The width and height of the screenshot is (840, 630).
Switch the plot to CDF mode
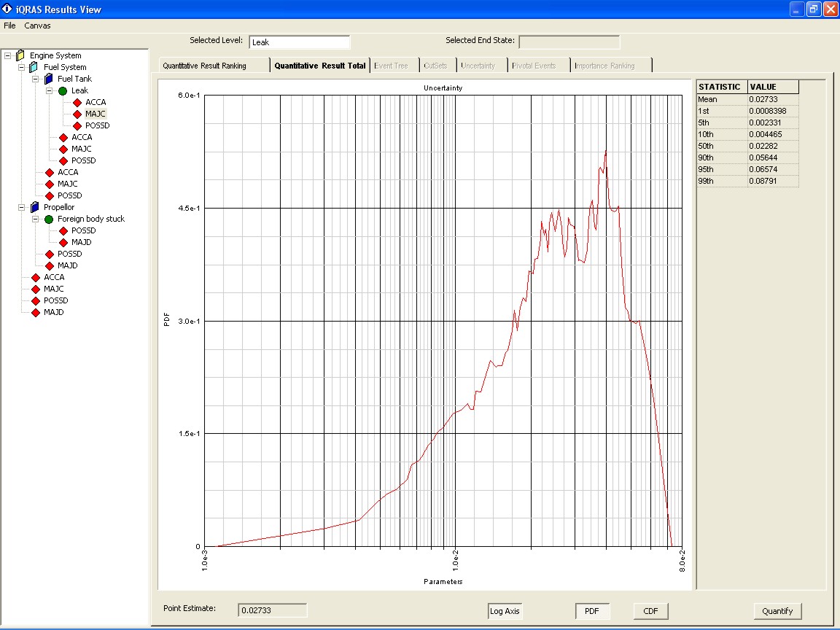[x=650, y=611]
